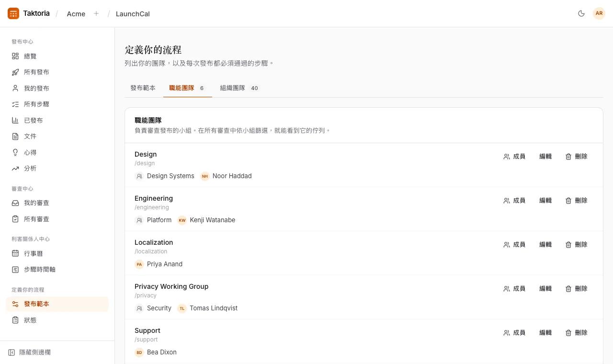Switch to the 職能團隊 tab
The image size is (613, 364).
tap(187, 88)
